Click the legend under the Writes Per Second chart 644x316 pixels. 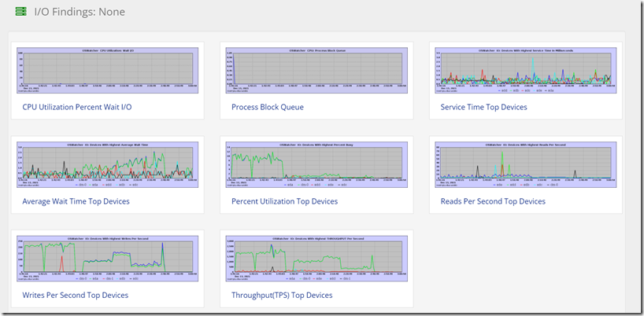(x=108, y=278)
